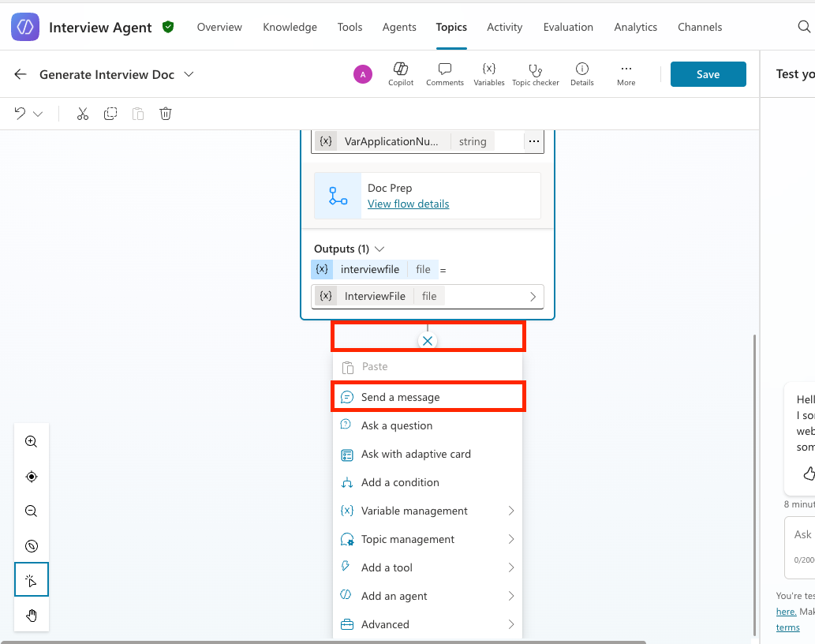Run the Topic checker
The image size is (815, 644).
(x=535, y=73)
